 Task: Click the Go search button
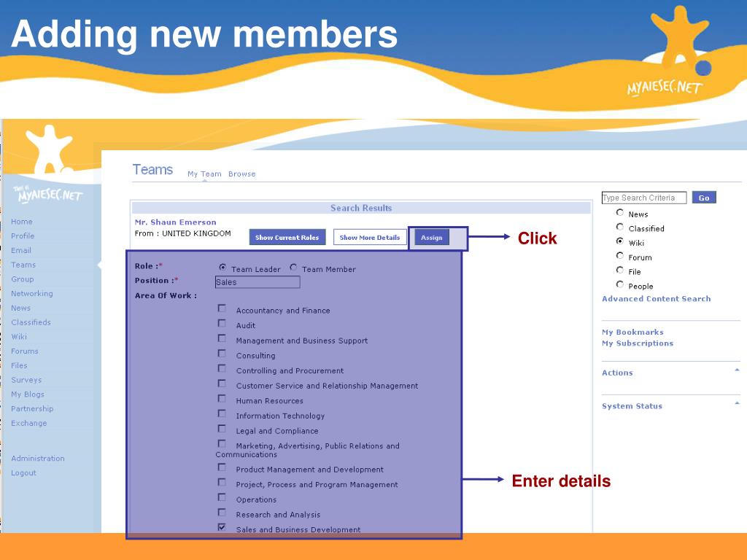point(704,198)
